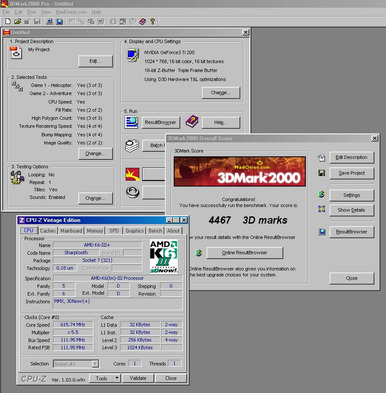Click the Project Description document icon

tap(16, 53)
